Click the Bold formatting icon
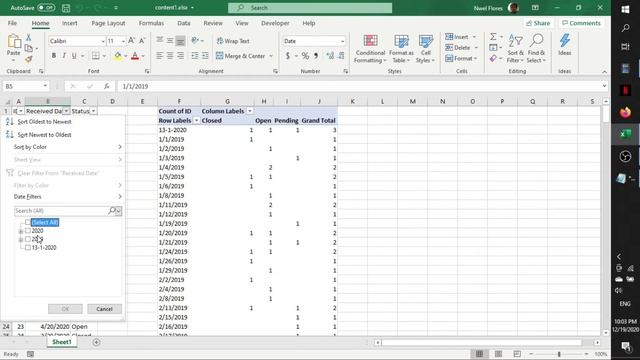Image resolution: width=640 pixels, height=360 pixels. pos(53,56)
